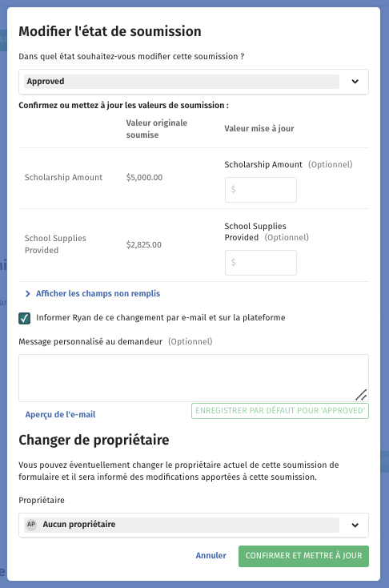
Task: Click Enregistrer par défaut pour 'Approved' button
Action: click(280, 411)
